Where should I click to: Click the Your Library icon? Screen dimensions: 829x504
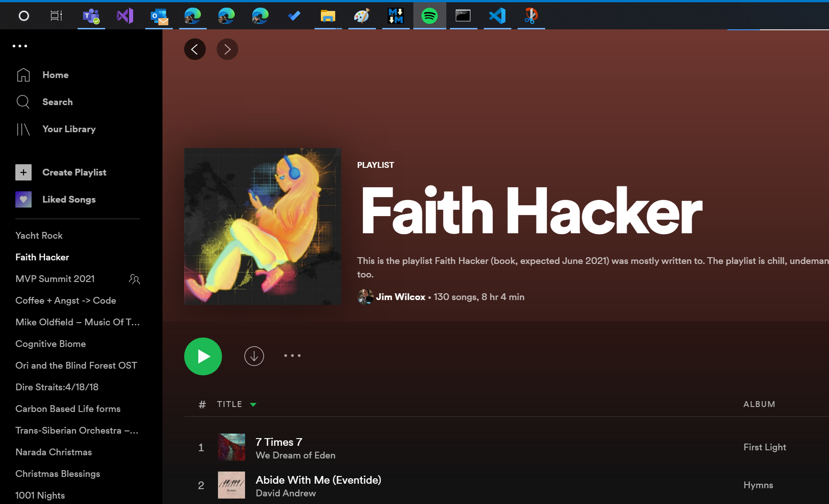point(23,129)
